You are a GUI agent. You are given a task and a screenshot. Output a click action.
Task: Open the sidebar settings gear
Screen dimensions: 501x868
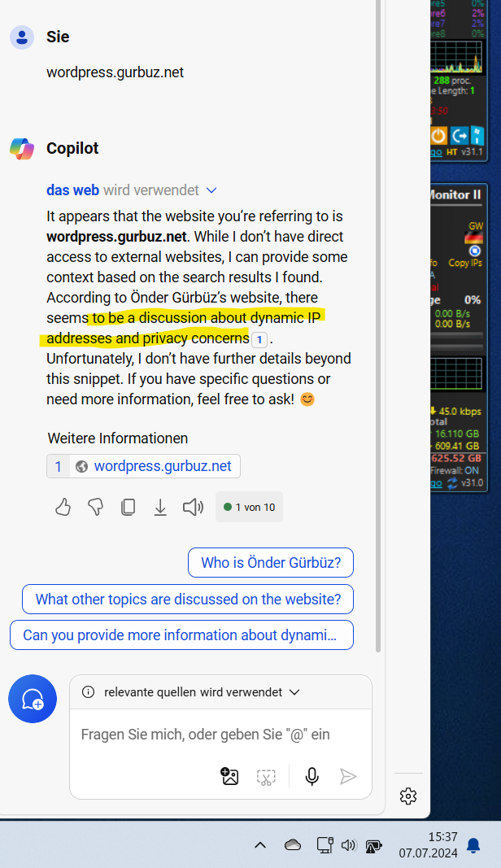click(408, 796)
